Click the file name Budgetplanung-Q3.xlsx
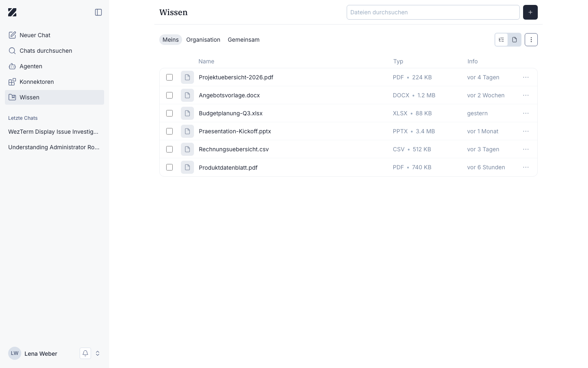Image resolution: width=588 pixels, height=368 pixels. pos(231,113)
